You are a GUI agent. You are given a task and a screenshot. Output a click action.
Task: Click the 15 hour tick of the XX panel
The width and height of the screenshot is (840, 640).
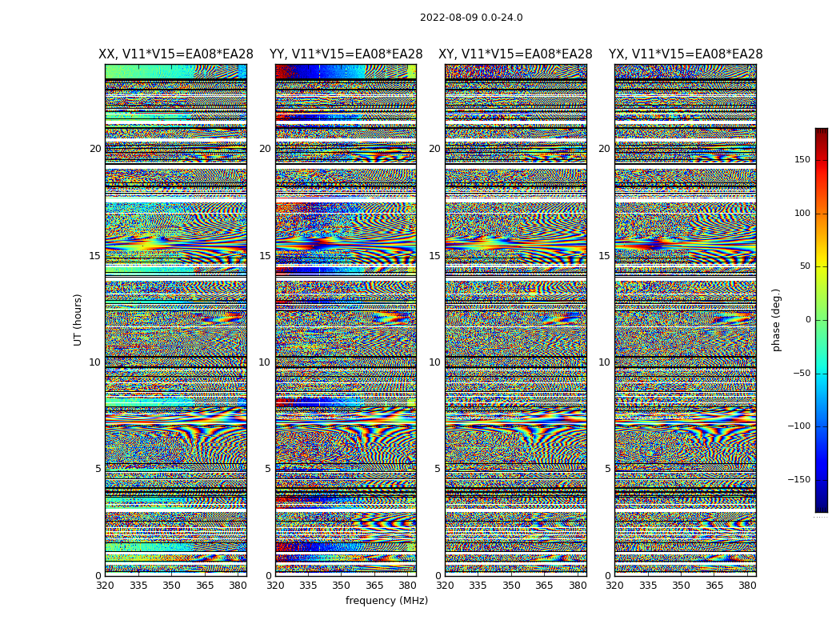coord(95,255)
